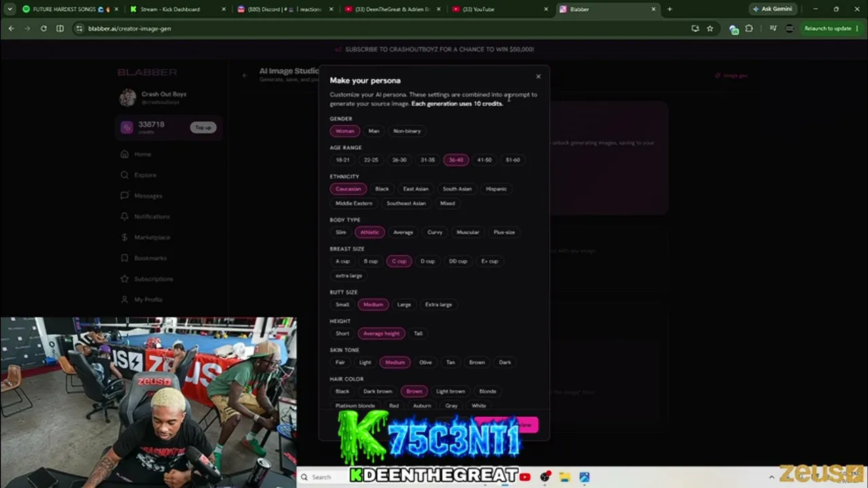Choose the 51-60 age range
Screen dimensions: 868x488
513,160
